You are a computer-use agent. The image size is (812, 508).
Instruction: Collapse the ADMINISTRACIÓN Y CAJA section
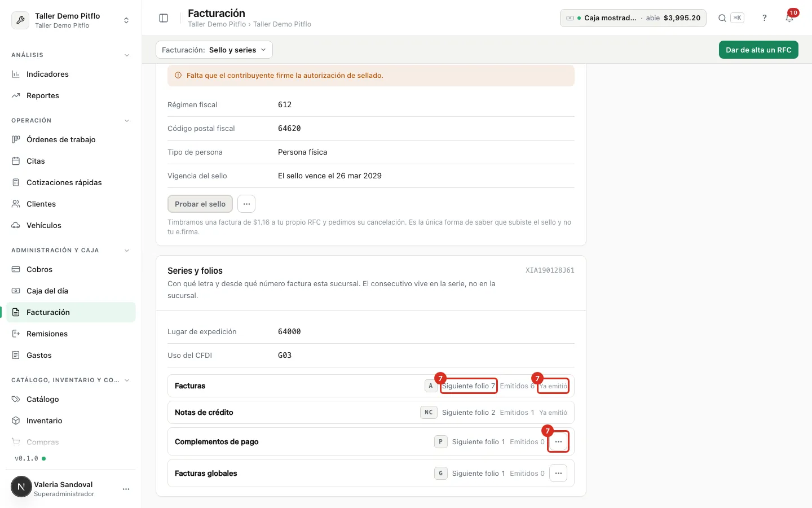[127, 251]
